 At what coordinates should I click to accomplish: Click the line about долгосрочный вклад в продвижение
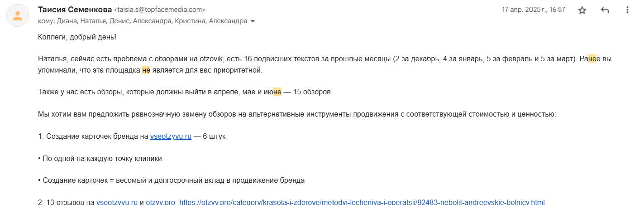pos(172,180)
